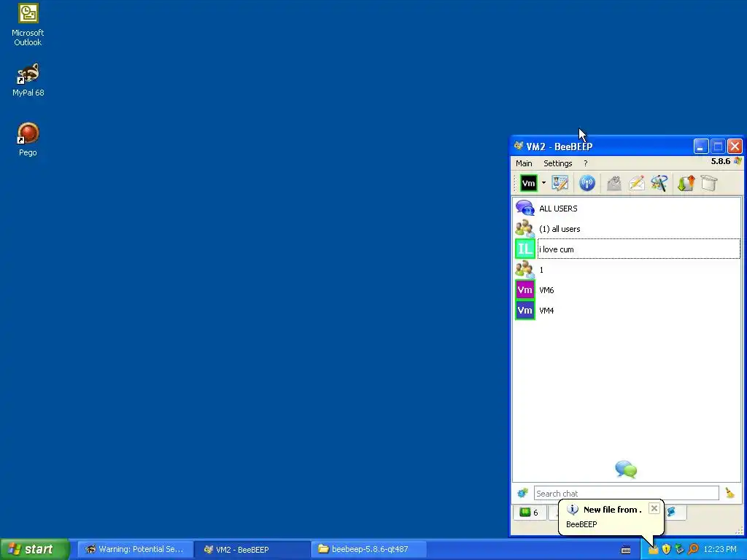747x560 pixels.
Task: Click the create group wand toolbar icon
Action: point(659,183)
